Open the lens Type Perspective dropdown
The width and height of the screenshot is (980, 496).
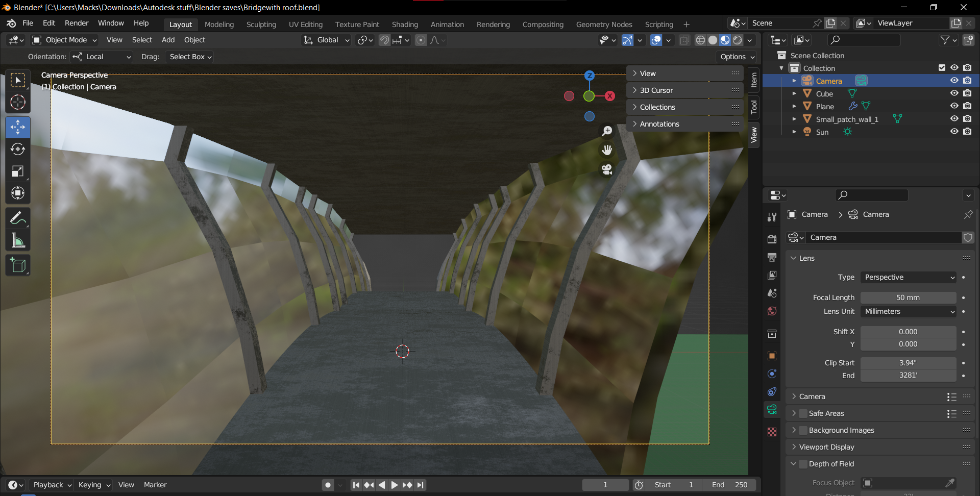908,277
